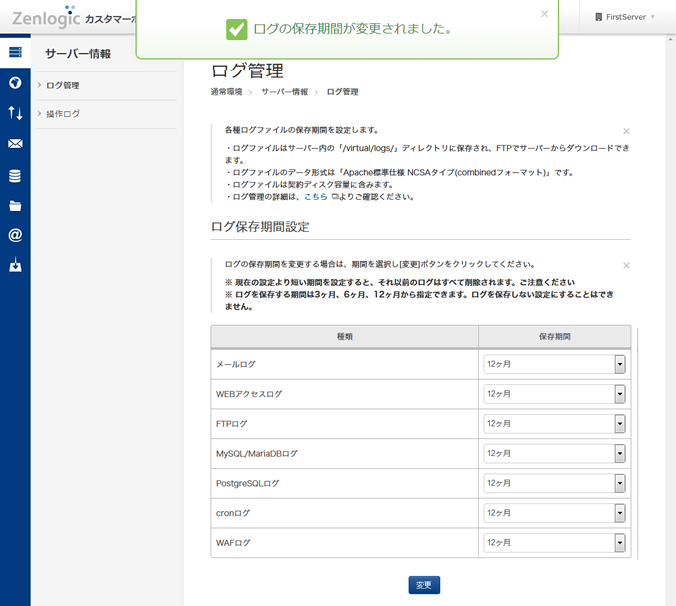Viewport: 676px width, 606px height.
Task: Close the retention period warning notice
Action: [x=626, y=265]
